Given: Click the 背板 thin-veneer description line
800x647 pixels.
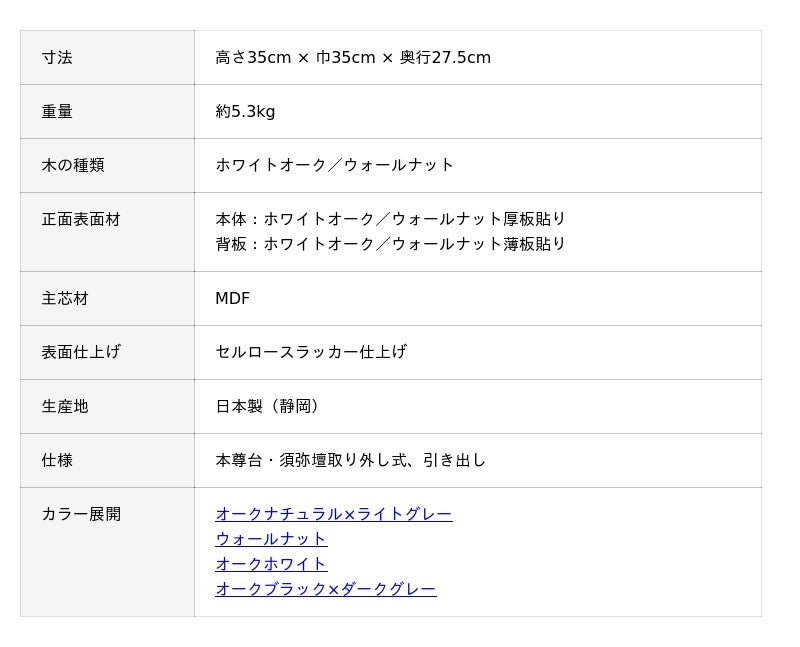Looking at the screenshot, I should tap(390, 244).
